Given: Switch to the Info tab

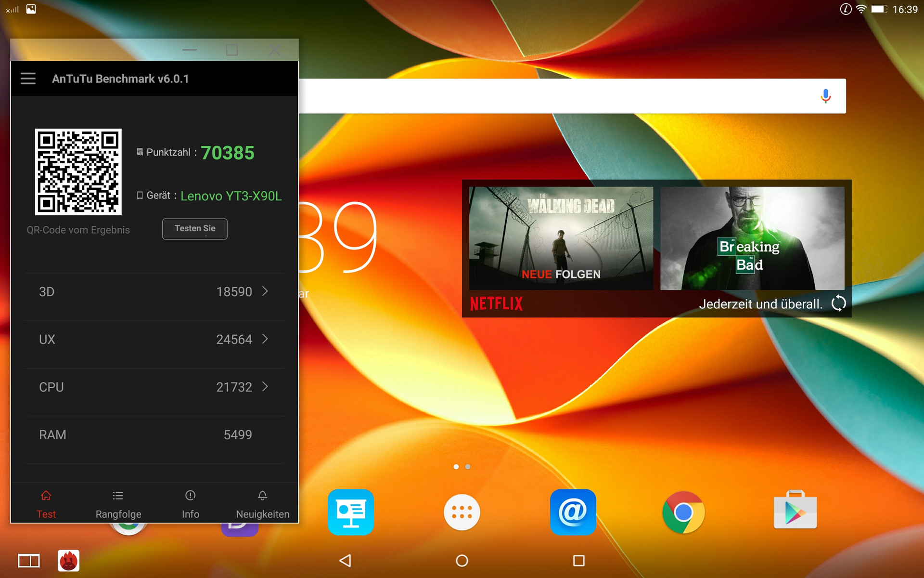Looking at the screenshot, I should tap(191, 504).
